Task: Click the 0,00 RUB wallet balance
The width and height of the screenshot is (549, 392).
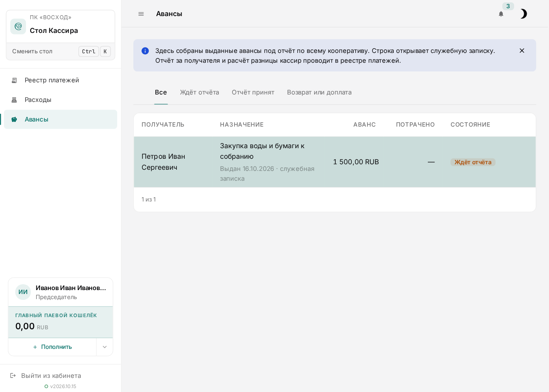Action: point(32,326)
